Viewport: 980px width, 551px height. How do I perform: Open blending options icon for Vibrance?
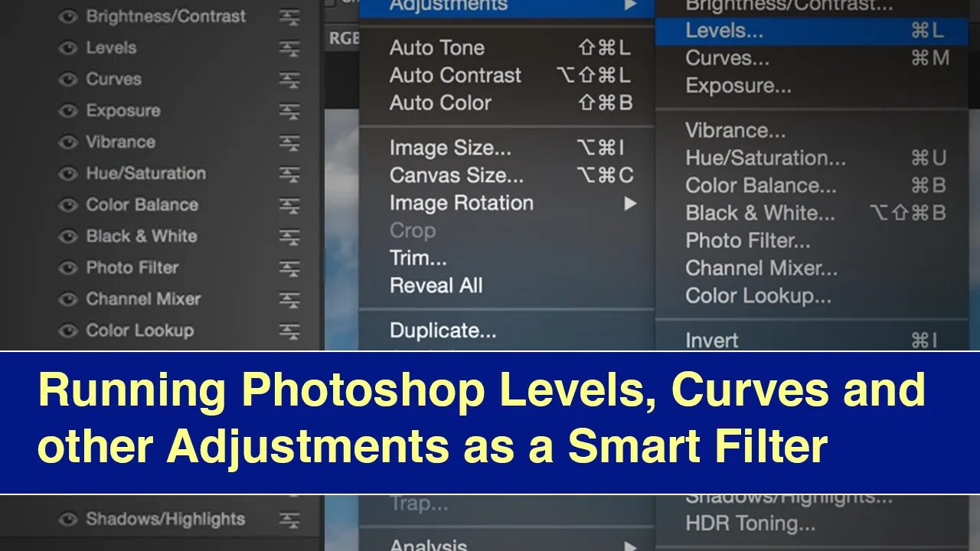coord(289,142)
